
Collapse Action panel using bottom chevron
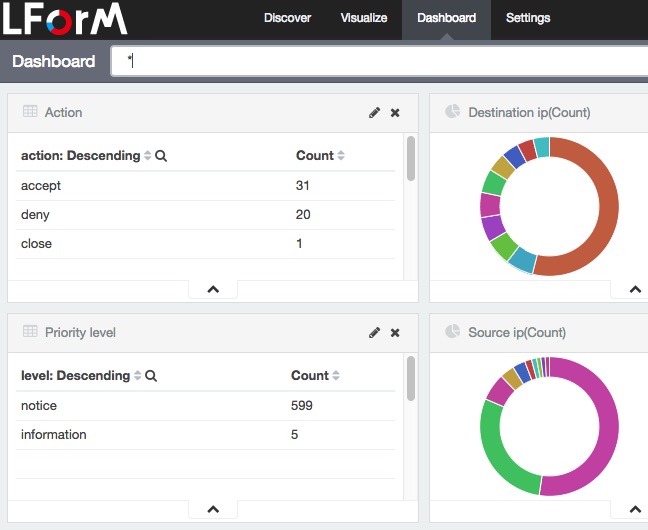213,289
